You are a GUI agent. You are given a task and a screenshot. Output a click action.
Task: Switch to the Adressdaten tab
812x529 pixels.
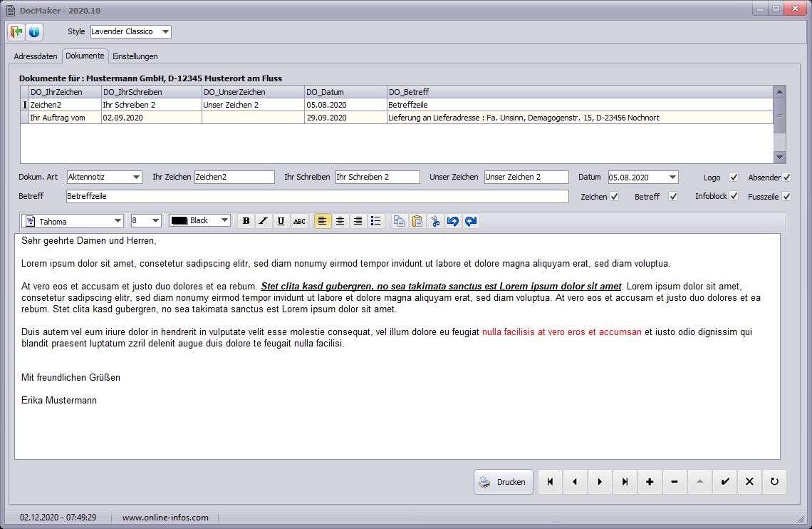36,56
